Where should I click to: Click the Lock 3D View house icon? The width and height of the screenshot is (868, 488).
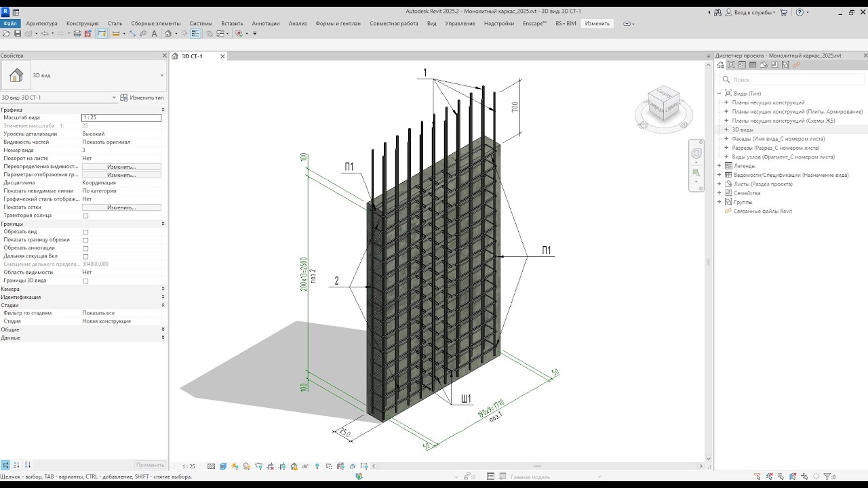point(294,466)
